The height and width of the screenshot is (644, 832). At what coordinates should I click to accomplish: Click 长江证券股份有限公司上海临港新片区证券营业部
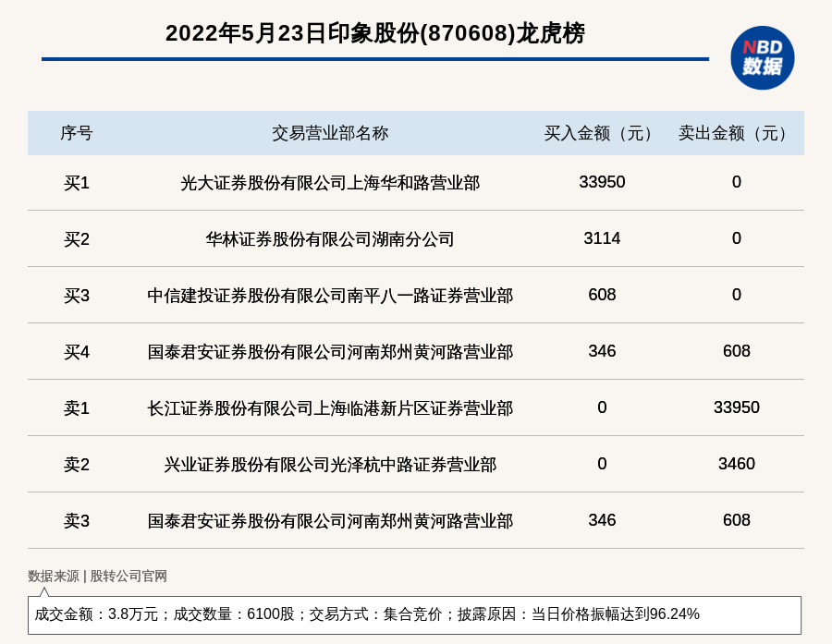click(x=330, y=407)
